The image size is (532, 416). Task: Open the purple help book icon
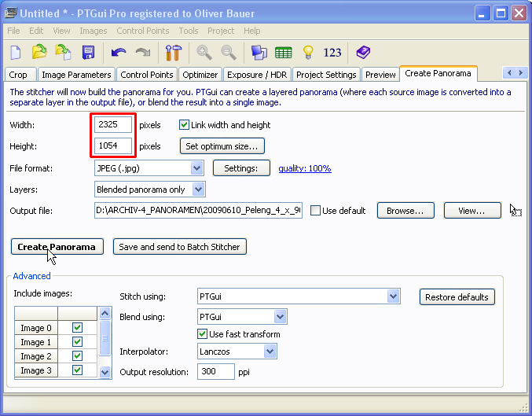(362, 53)
